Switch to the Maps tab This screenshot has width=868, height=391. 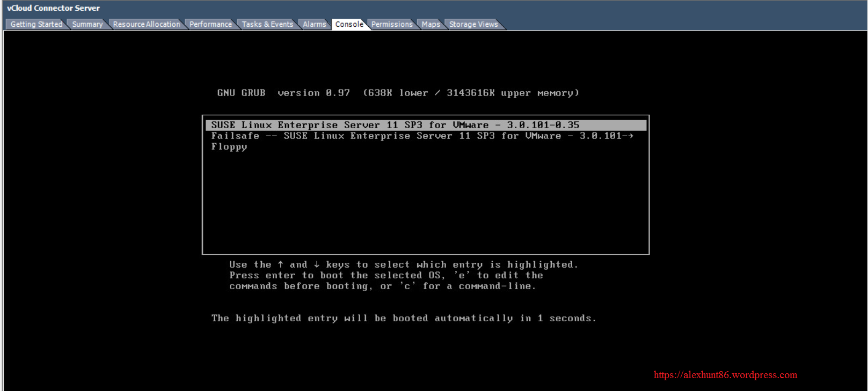click(431, 24)
